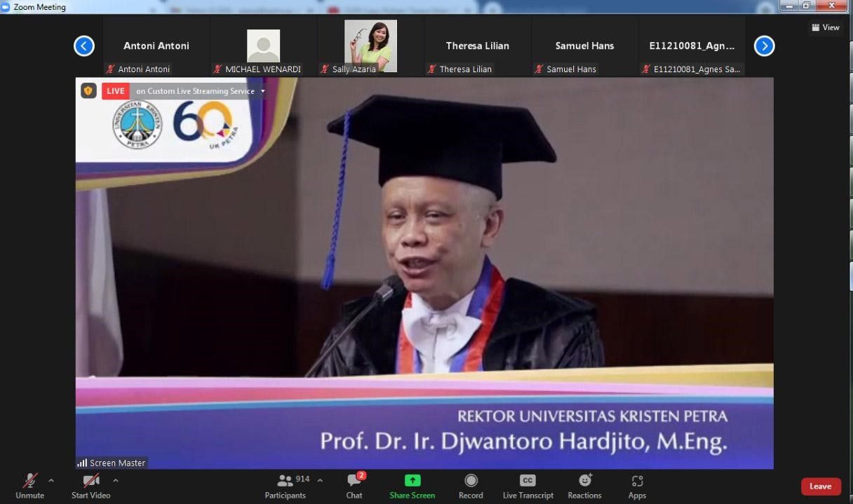The image size is (853, 504).
Task: Minimize the Zoom Meeting window
Action: (790, 6)
